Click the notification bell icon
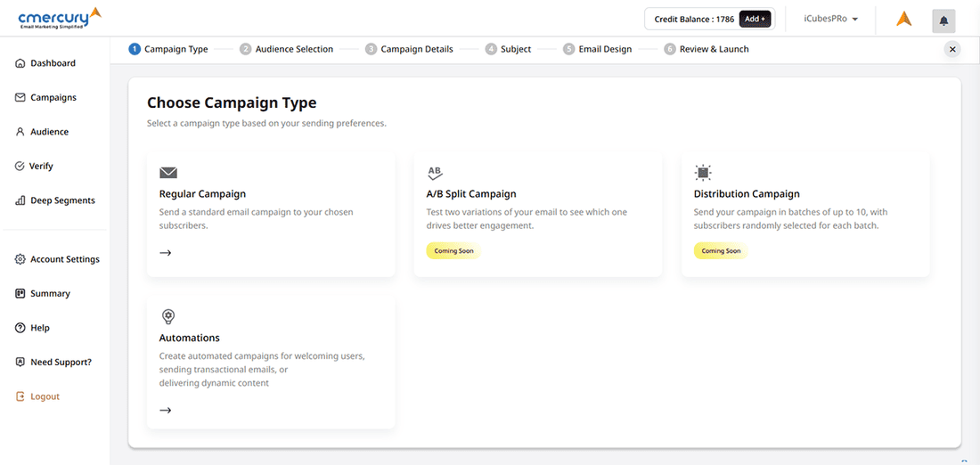Screen dimensions: 980x465 click(943, 20)
